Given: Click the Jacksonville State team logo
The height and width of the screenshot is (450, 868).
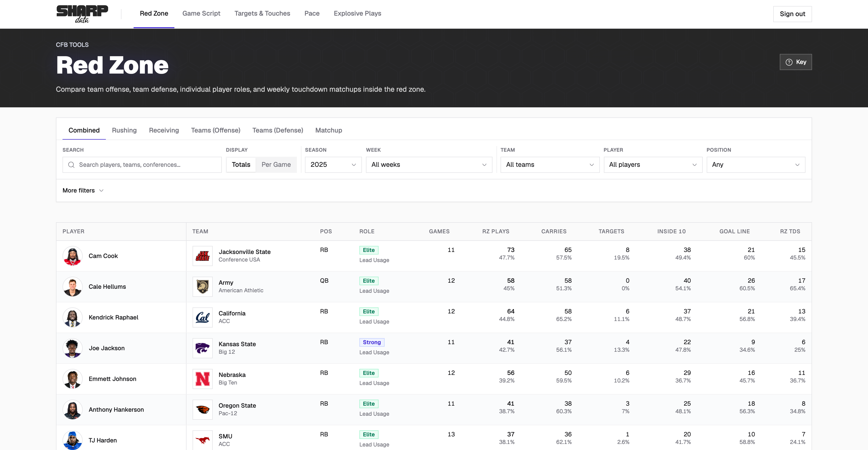Looking at the screenshot, I should pyautogui.click(x=203, y=256).
